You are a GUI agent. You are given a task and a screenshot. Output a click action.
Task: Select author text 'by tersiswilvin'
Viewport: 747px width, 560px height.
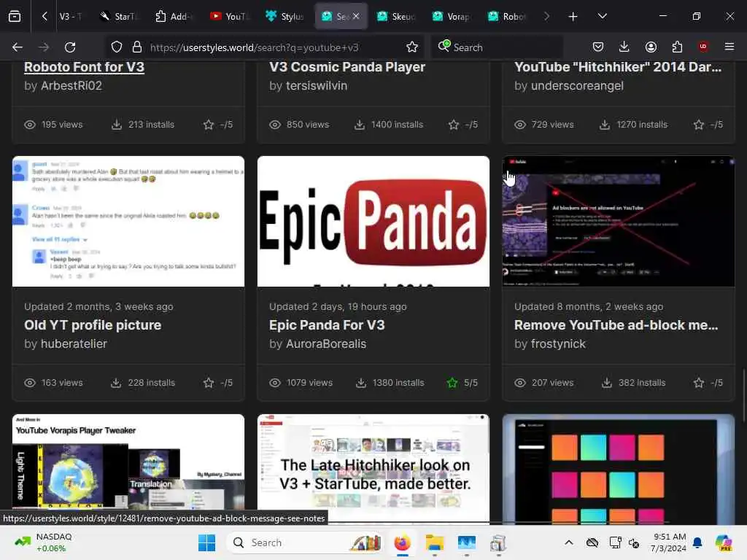coord(309,86)
